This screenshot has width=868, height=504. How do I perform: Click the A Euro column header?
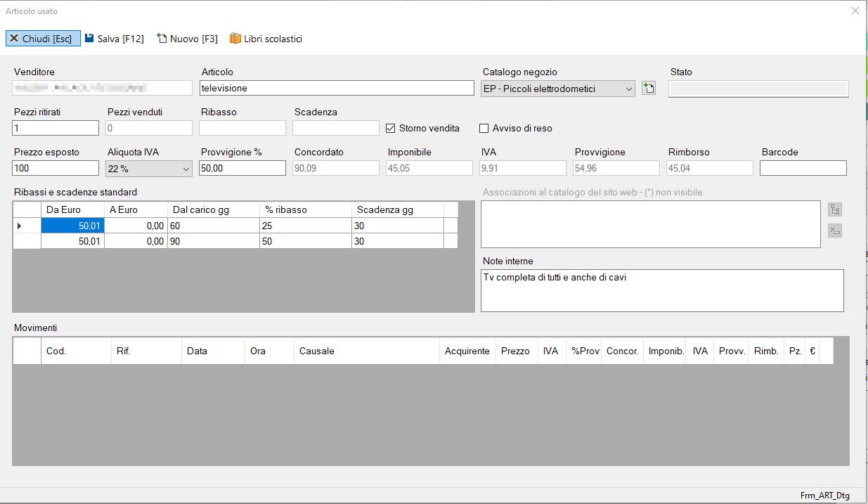tap(136, 209)
